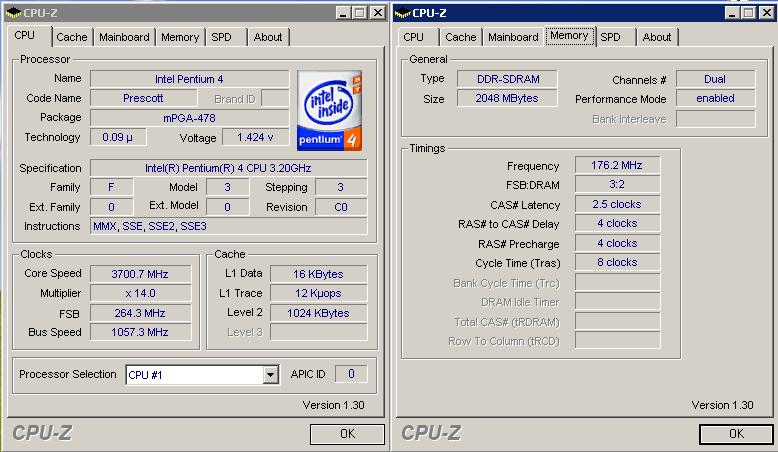Open Mainboard tab in right CPU-Z window
Screen dimensions: 778x452
(513, 37)
